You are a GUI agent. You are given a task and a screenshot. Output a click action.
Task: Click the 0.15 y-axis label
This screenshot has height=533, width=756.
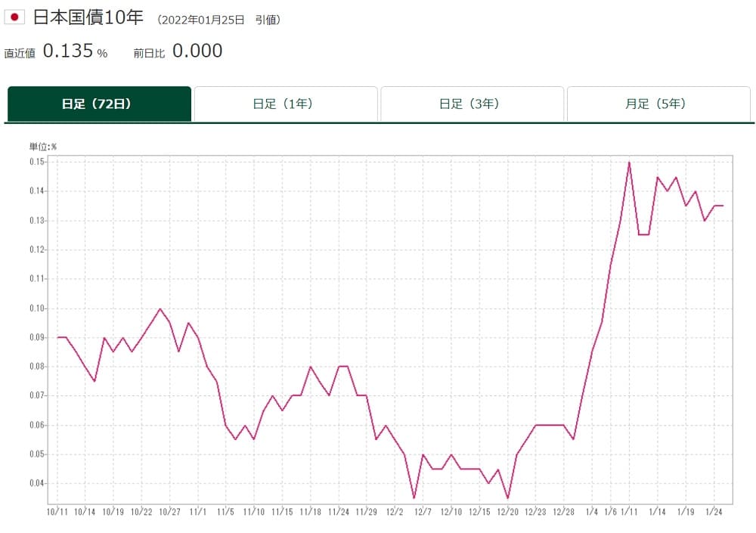pos(37,162)
